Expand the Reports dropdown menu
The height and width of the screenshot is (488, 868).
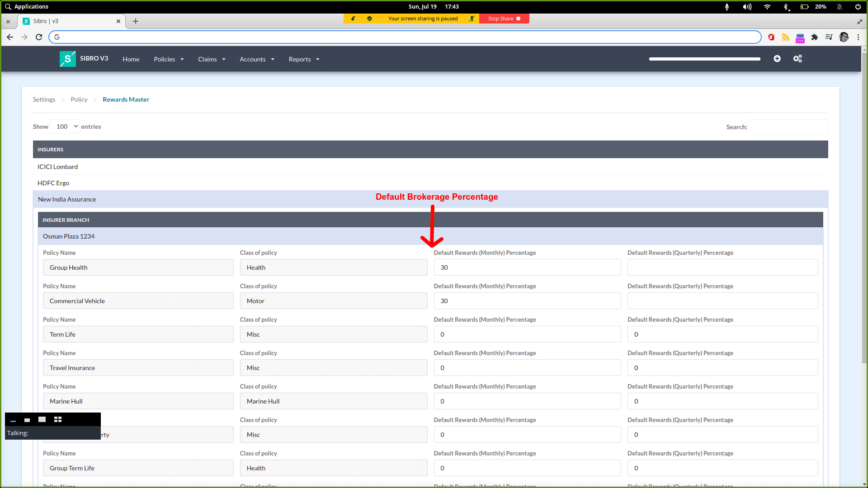click(304, 59)
